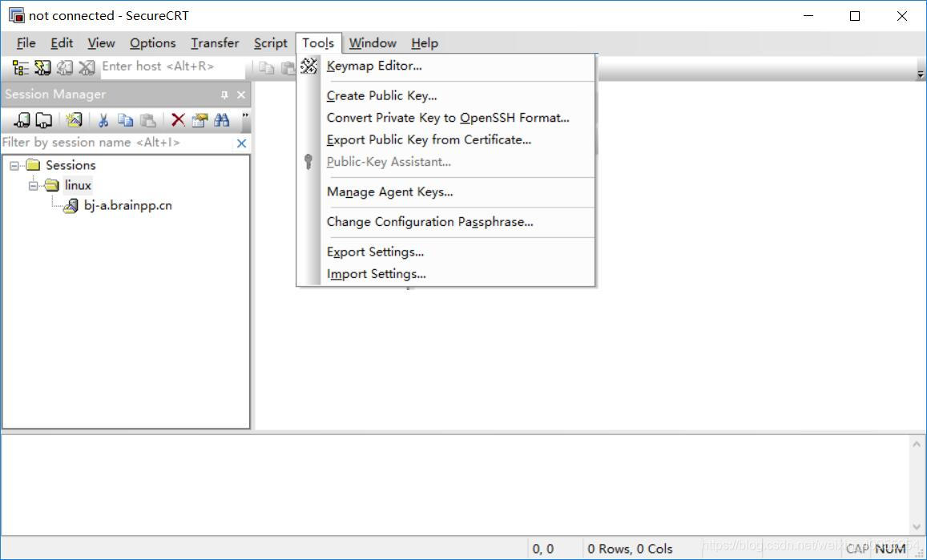Collapse the Sessions root tree node

click(x=14, y=166)
